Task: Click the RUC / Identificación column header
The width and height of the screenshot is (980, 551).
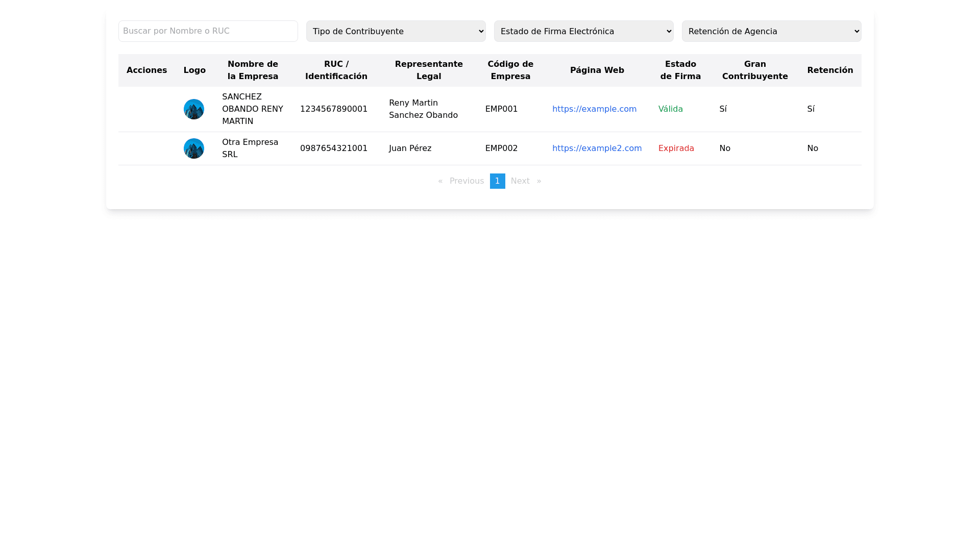Action: [336, 70]
